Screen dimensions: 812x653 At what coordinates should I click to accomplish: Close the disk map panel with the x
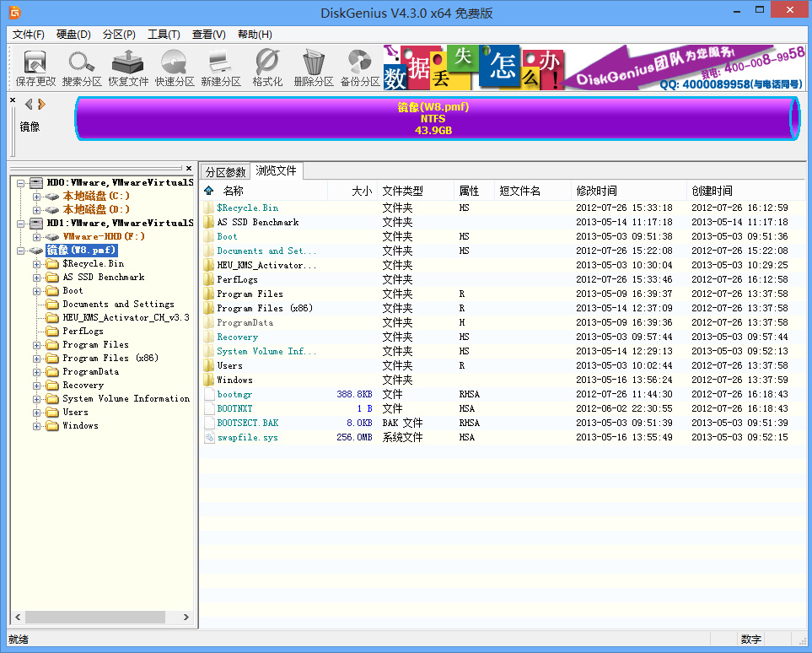[13, 100]
